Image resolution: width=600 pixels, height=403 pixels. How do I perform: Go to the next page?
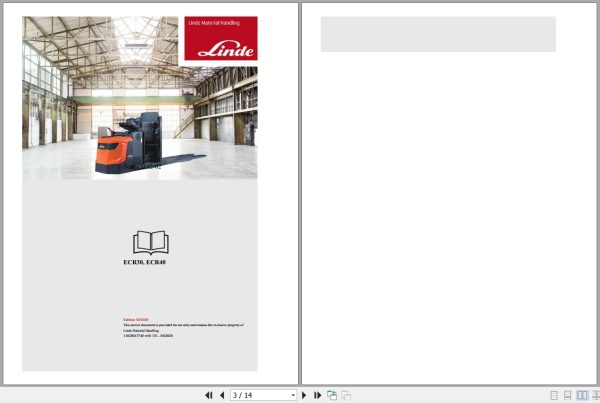(x=304, y=395)
